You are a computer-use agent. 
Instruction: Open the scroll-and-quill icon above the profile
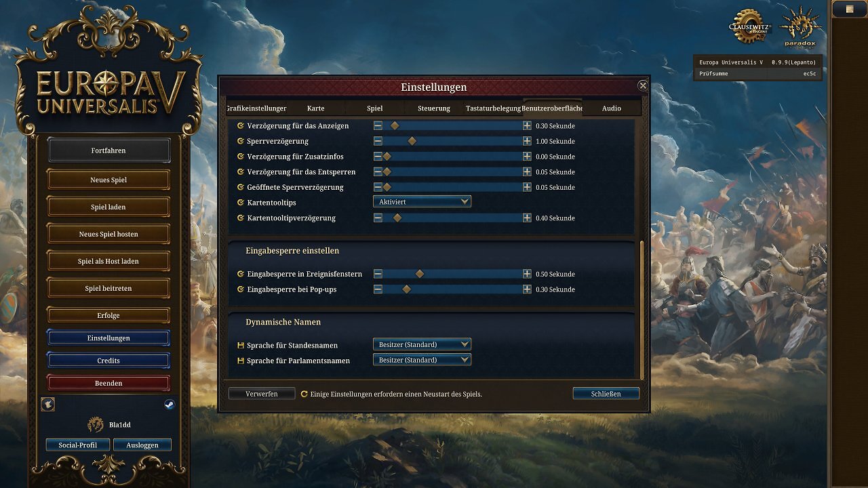(48, 404)
